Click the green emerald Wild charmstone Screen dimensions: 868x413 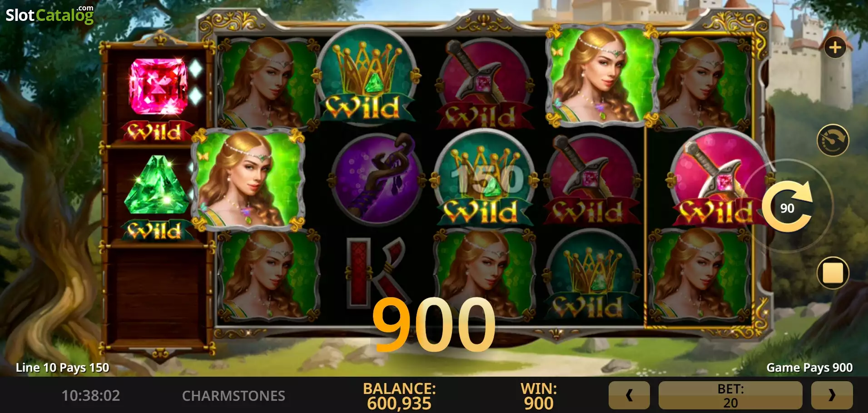(x=157, y=198)
